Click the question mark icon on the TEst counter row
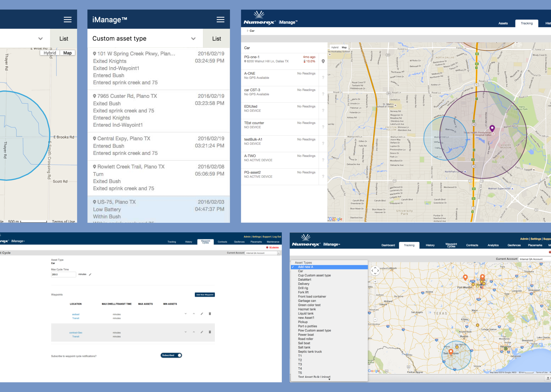This screenshot has width=551, height=392. point(323,127)
